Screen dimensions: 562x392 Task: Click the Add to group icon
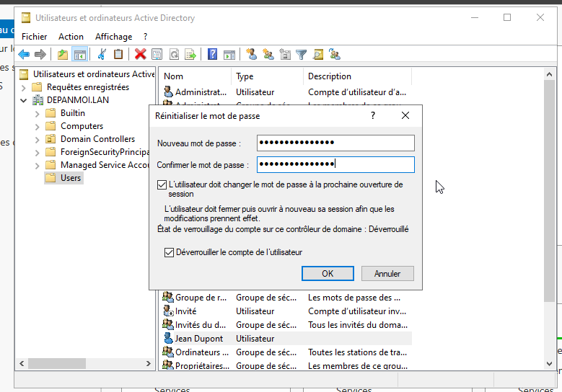click(335, 55)
